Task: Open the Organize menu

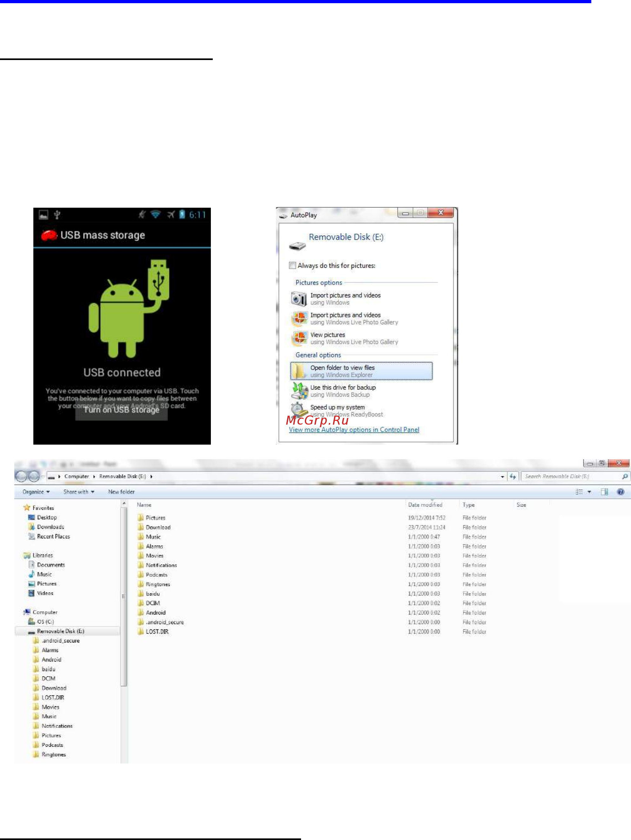Action: [36, 492]
